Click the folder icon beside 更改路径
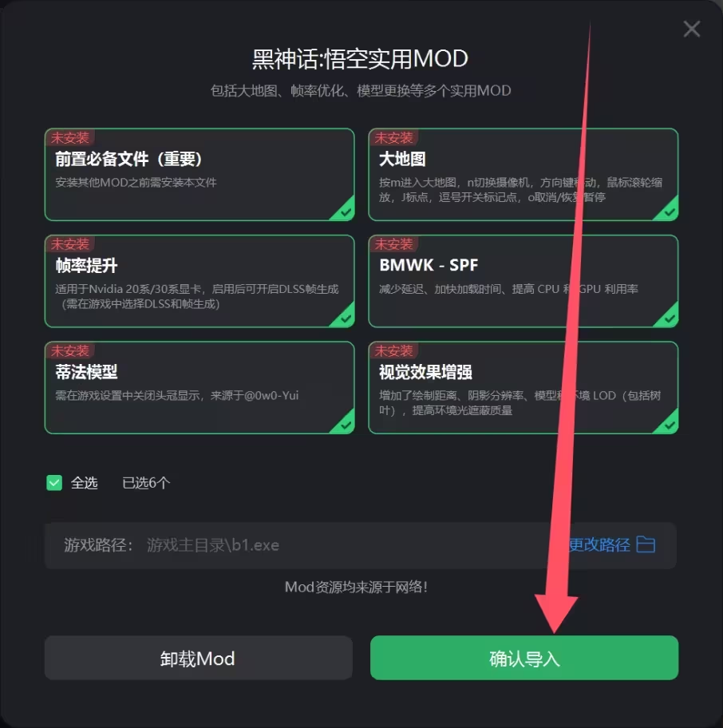Screen dimensions: 723x728 pyautogui.click(x=646, y=544)
